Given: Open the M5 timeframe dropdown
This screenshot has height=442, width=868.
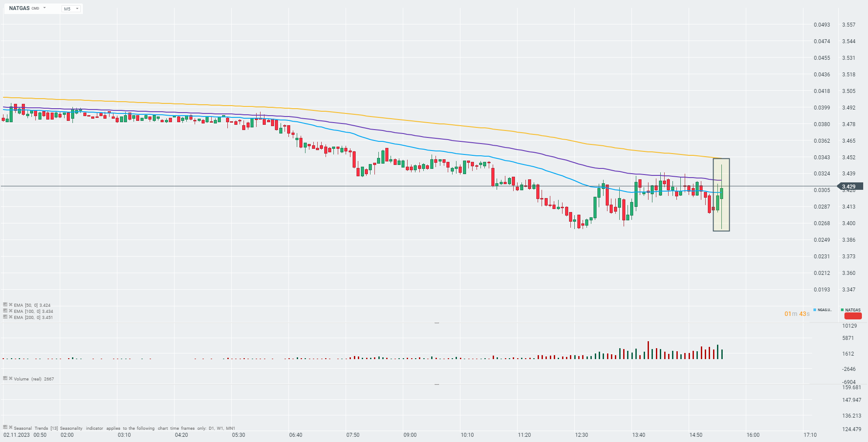Looking at the screenshot, I should pyautogui.click(x=72, y=9).
